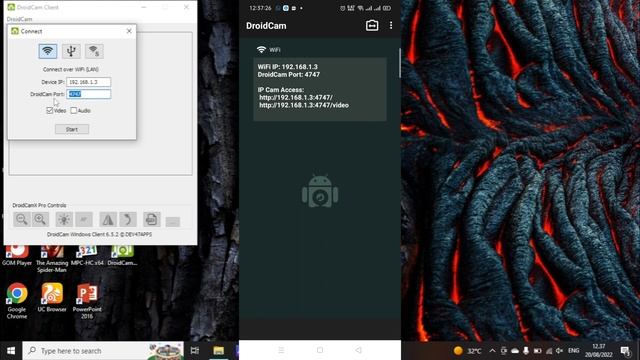Open the DroidCam menu in client window
640x360 pixels.
tap(19, 19)
